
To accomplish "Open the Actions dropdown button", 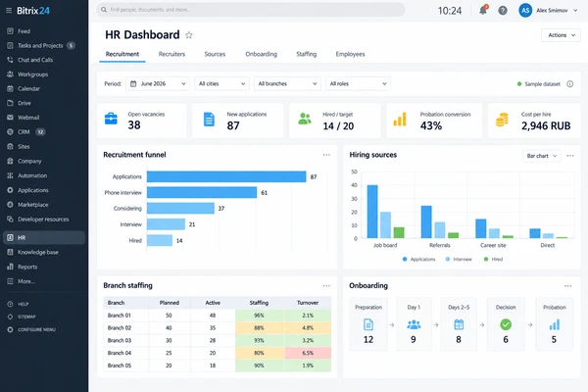I will coord(561,35).
